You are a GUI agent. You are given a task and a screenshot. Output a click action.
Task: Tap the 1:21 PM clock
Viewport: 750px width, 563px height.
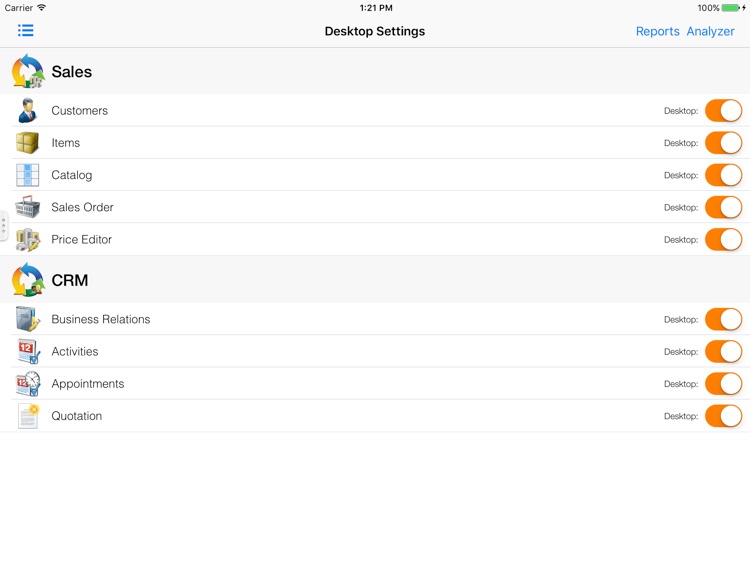click(376, 8)
